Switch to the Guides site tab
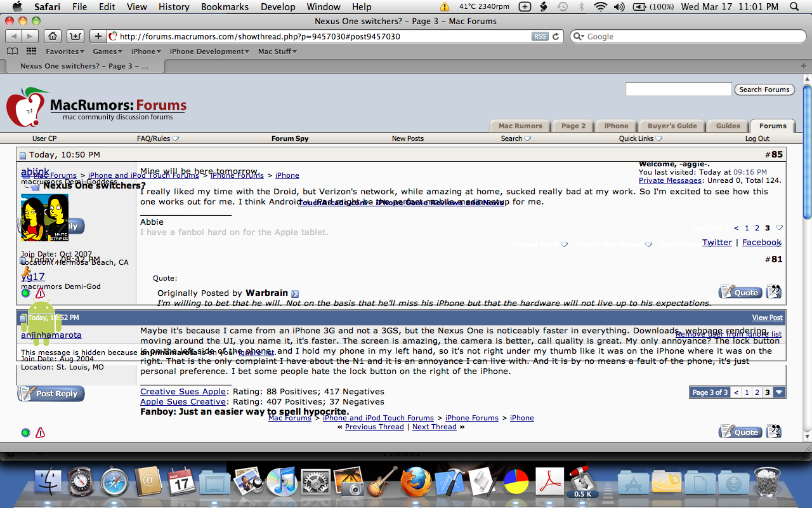The width and height of the screenshot is (812, 508). (x=728, y=126)
